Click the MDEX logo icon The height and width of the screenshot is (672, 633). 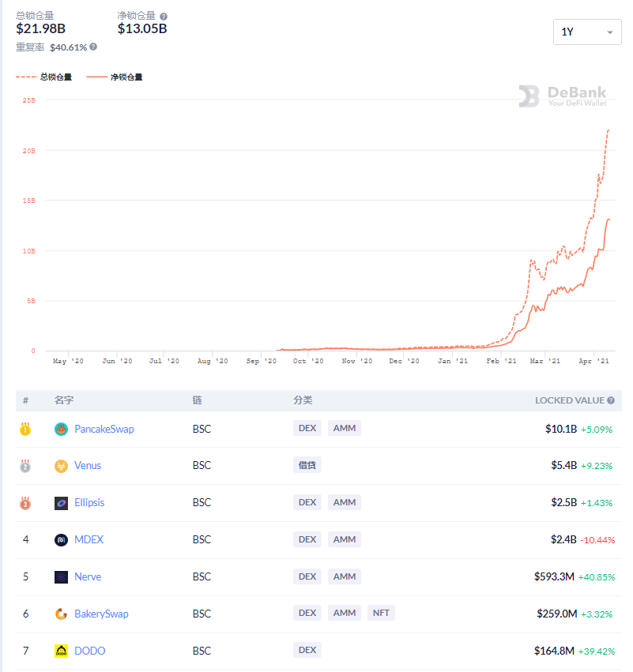(x=62, y=540)
